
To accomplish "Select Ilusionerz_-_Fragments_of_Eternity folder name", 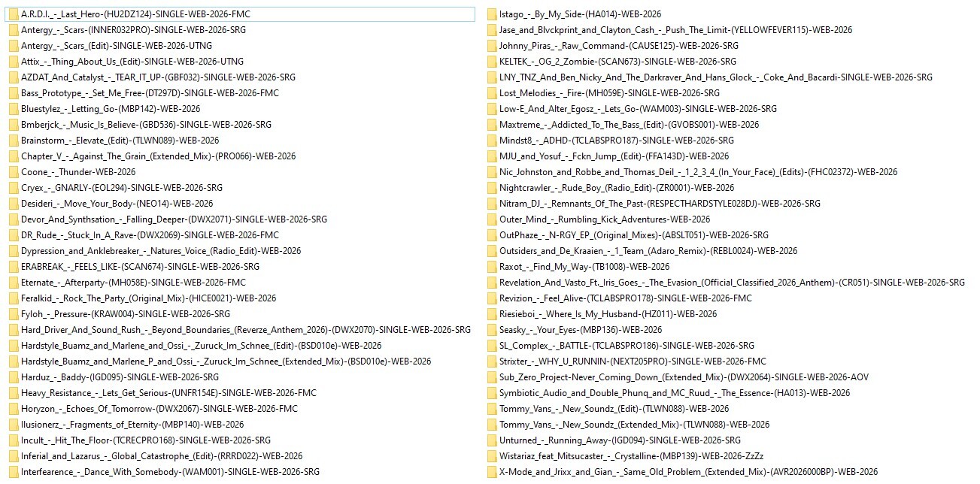I will click(132, 425).
